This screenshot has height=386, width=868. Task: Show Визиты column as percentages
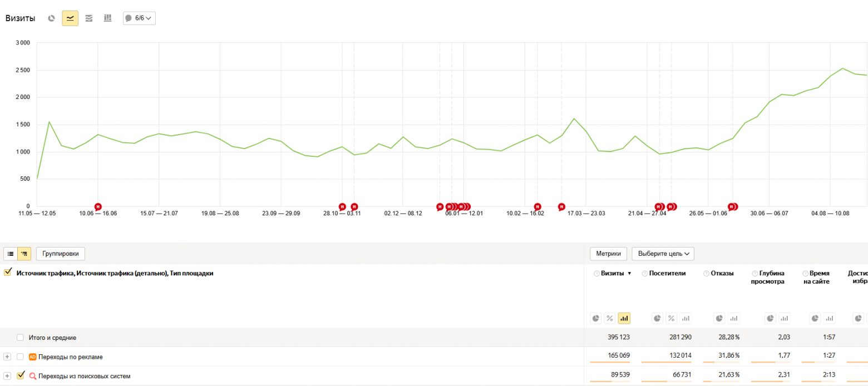(610, 318)
